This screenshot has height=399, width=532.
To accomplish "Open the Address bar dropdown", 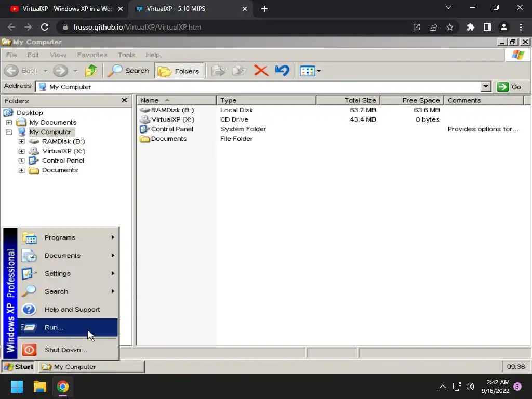I will (486, 87).
